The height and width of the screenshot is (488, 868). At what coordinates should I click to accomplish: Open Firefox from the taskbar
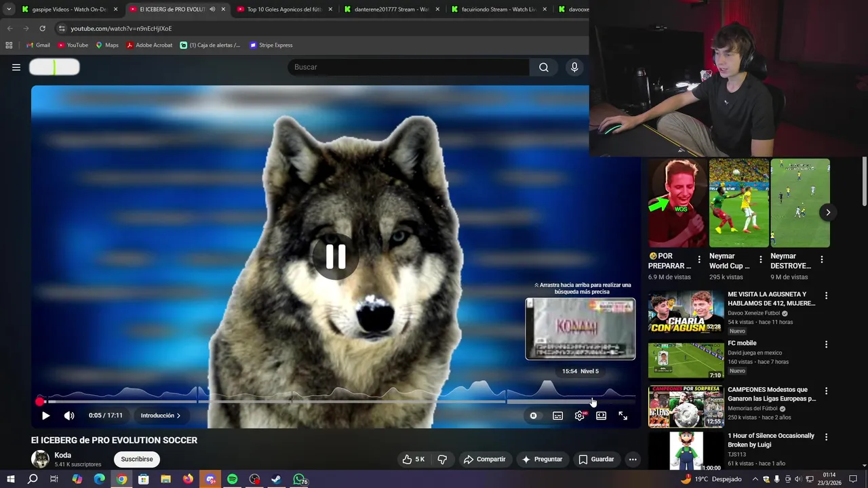(x=188, y=479)
